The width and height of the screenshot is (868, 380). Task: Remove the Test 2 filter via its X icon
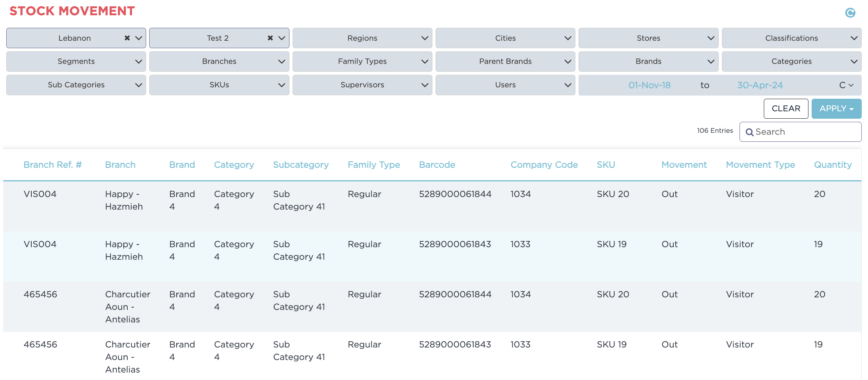pos(270,38)
